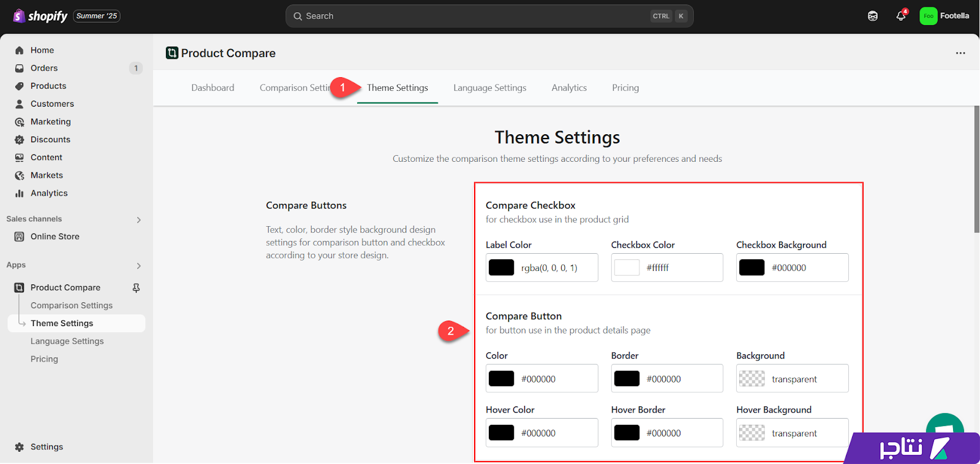Click the Orders count badge
The image size is (980, 464).
[x=136, y=68]
